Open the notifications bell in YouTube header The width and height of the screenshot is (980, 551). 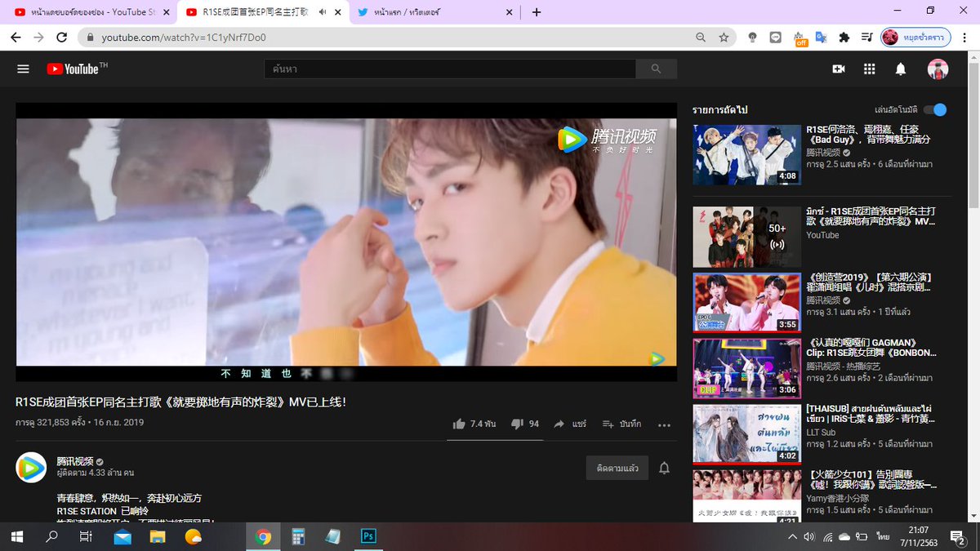click(901, 69)
